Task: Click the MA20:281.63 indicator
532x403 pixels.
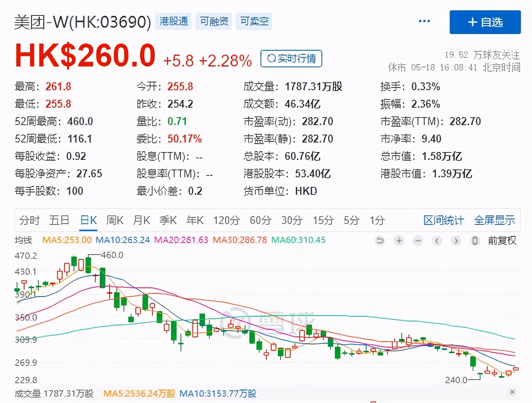Action: pyautogui.click(x=181, y=240)
